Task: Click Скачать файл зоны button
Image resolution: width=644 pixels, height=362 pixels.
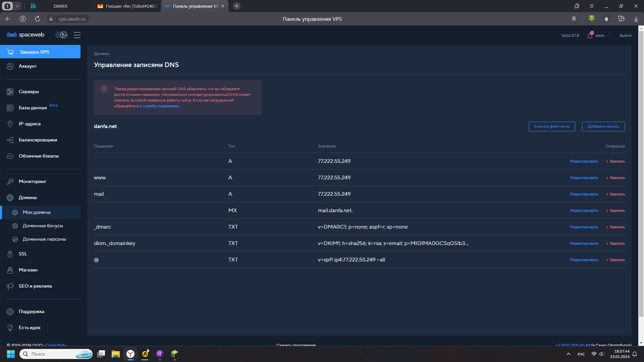Action: click(x=552, y=127)
